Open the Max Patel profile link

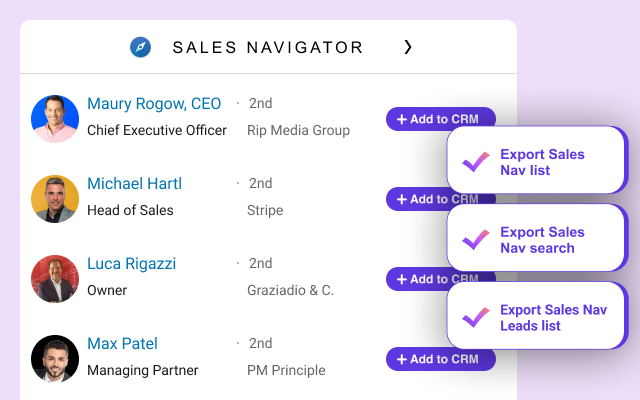(122, 344)
